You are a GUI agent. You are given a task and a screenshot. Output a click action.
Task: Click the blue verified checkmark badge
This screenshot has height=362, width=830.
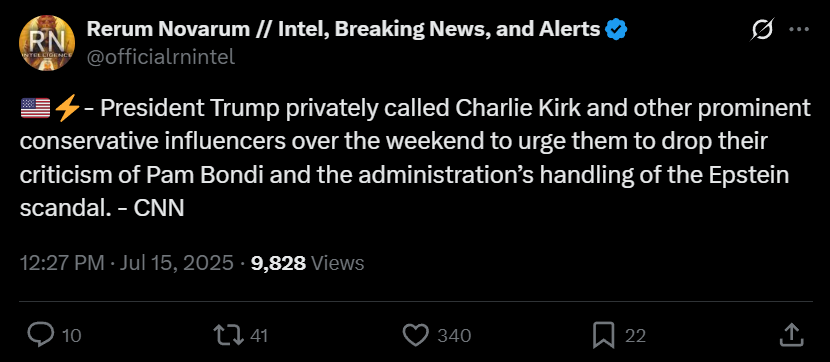tap(616, 30)
